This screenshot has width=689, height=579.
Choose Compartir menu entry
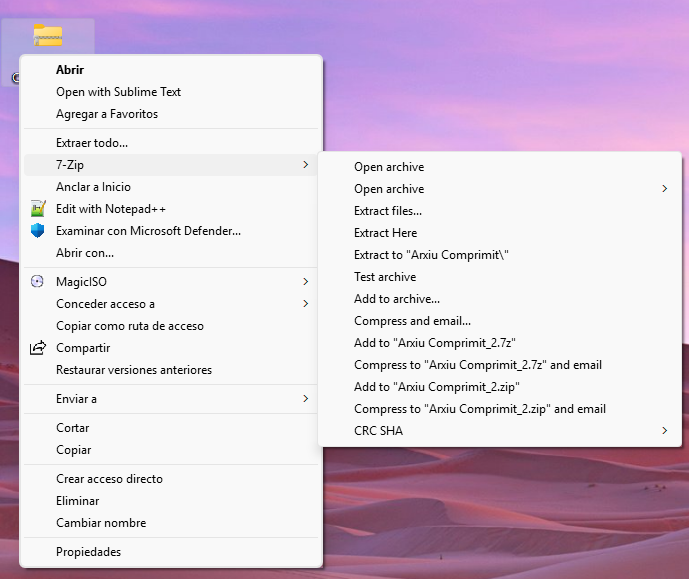tap(170, 347)
